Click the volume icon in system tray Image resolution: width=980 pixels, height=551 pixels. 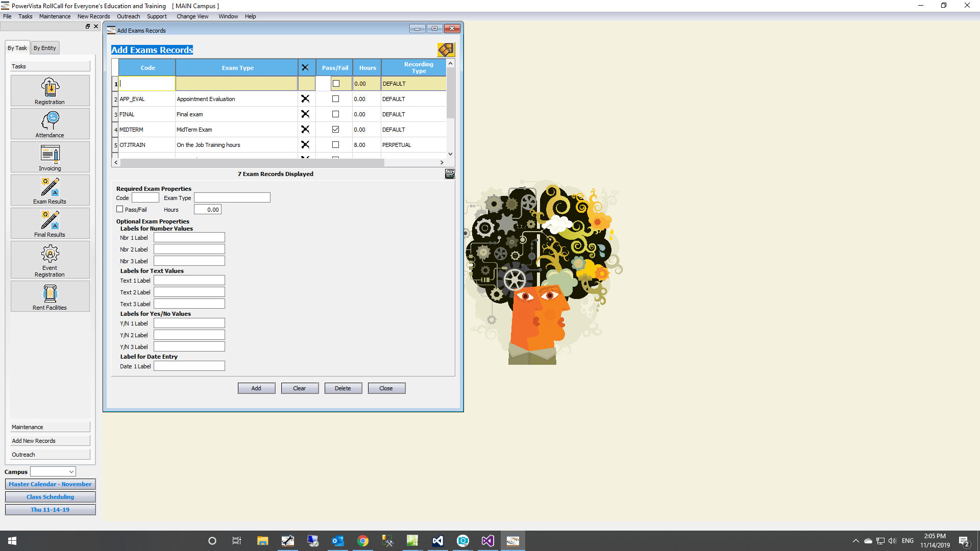(892, 541)
